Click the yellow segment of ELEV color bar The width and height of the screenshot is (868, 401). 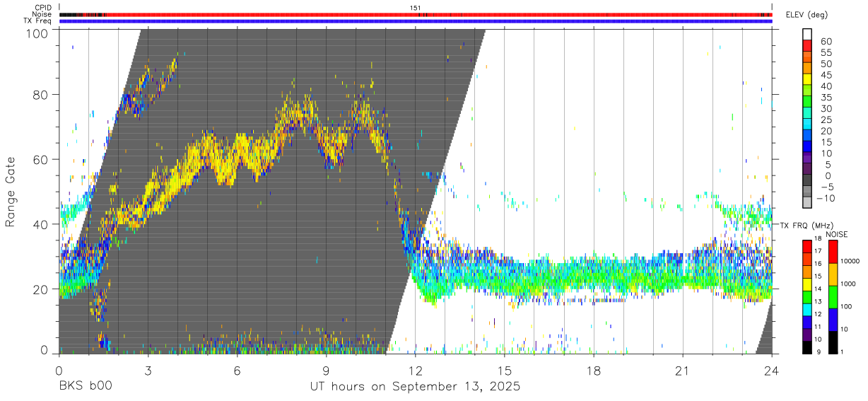pos(808,81)
